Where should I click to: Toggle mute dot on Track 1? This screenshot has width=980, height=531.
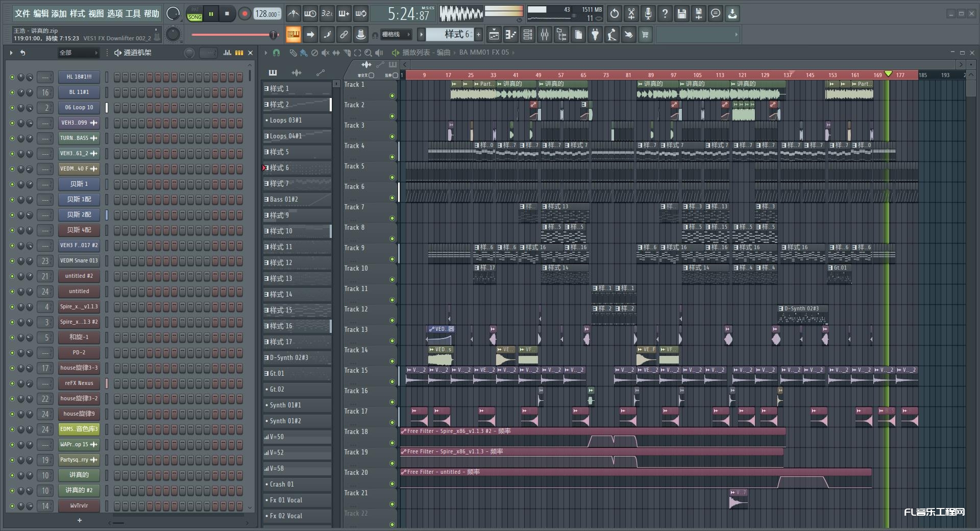tap(392, 95)
